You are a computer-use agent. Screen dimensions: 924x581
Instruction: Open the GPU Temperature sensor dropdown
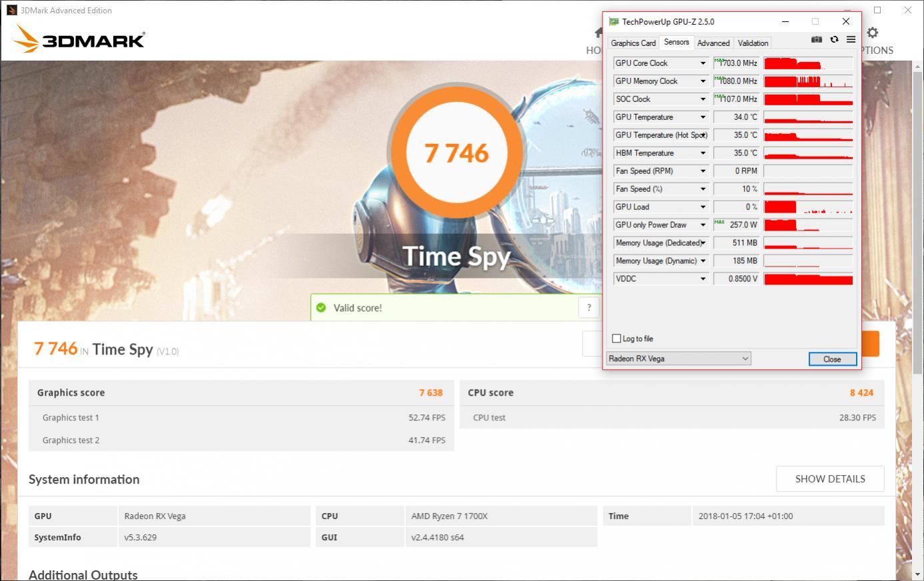pyautogui.click(x=703, y=117)
